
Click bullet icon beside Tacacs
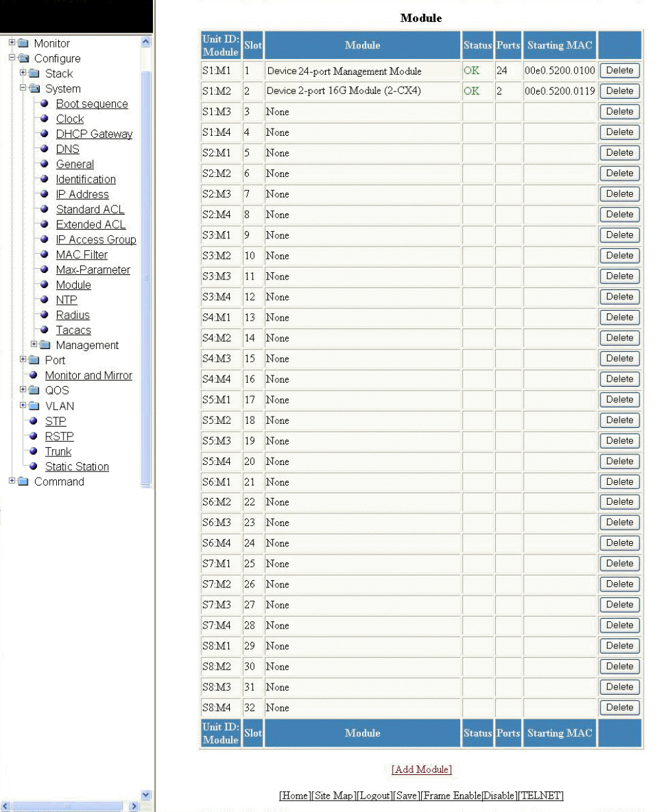44,330
